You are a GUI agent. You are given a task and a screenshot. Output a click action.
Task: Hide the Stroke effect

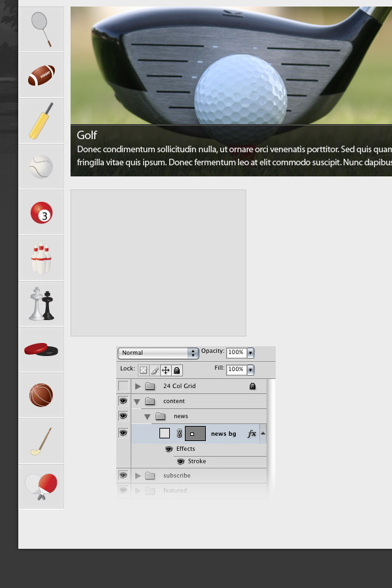click(x=180, y=461)
